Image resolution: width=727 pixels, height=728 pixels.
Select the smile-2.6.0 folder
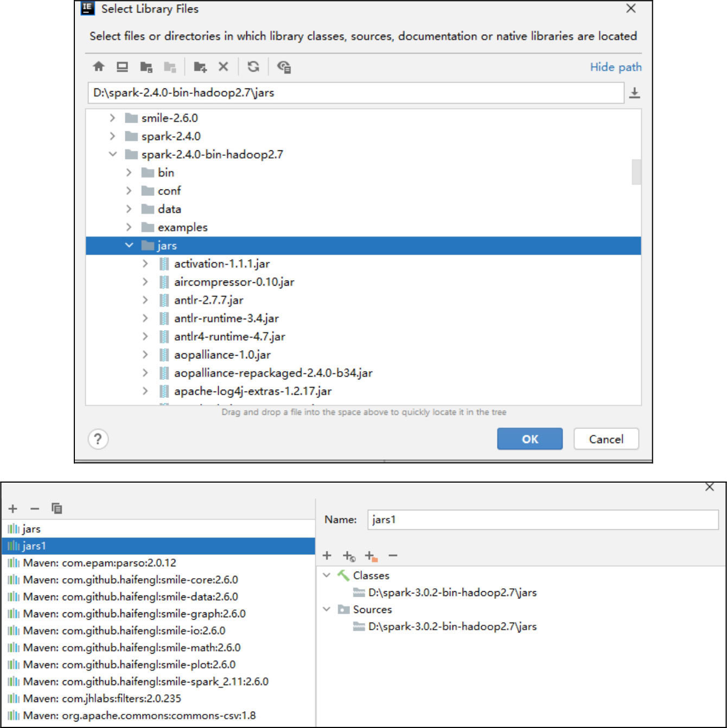tap(169, 118)
